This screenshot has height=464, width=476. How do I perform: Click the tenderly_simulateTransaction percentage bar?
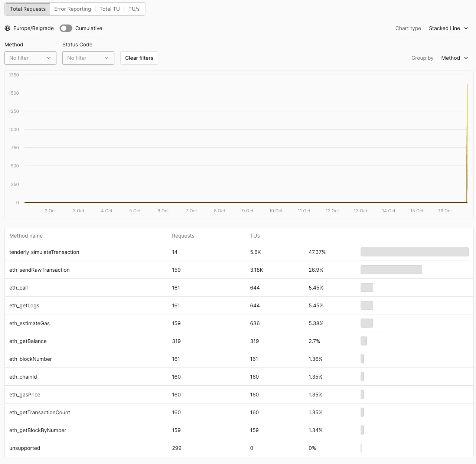(415, 252)
